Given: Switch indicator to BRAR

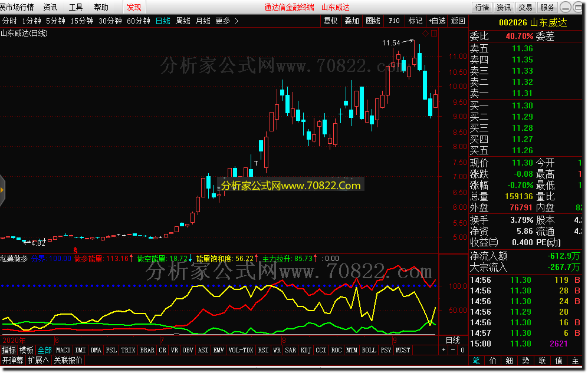Looking at the screenshot, I should point(147,350).
